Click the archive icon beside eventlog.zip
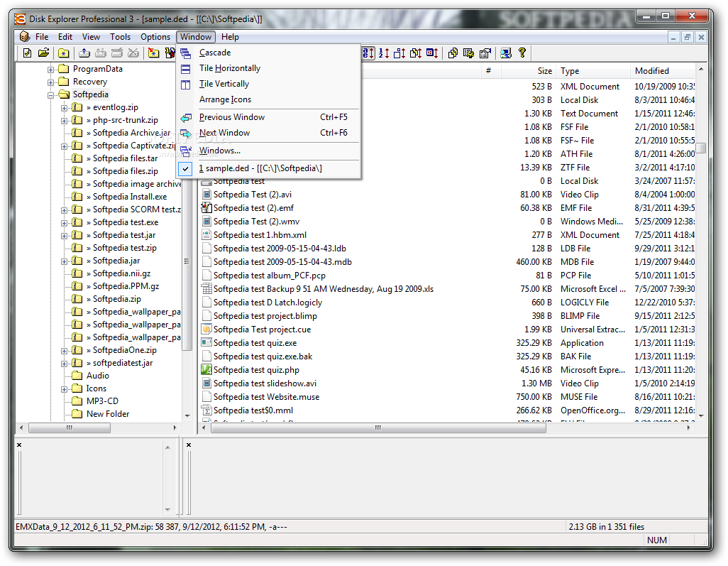The image size is (728, 566). 77,107
